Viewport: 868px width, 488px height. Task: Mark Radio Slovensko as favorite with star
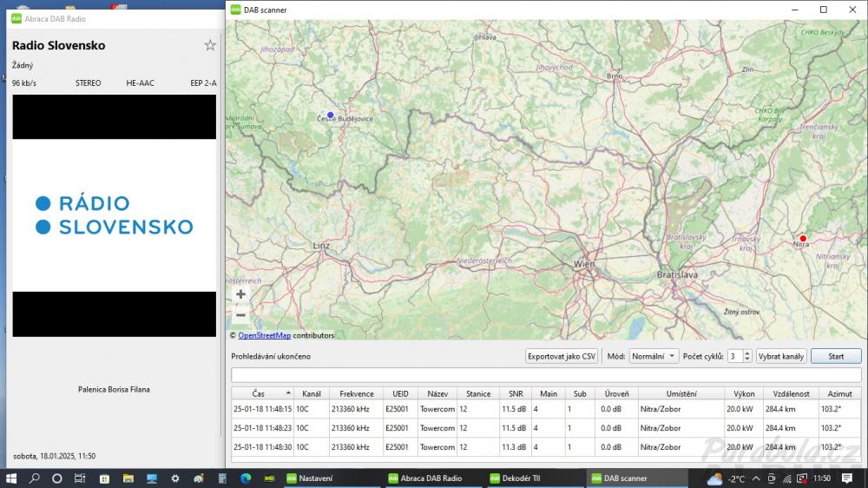(x=210, y=45)
